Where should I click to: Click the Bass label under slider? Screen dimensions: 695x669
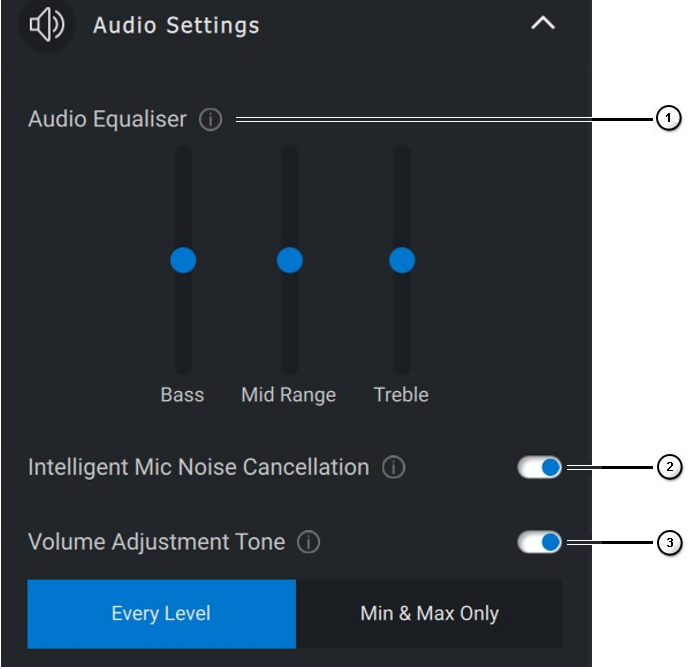(x=182, y=395)
